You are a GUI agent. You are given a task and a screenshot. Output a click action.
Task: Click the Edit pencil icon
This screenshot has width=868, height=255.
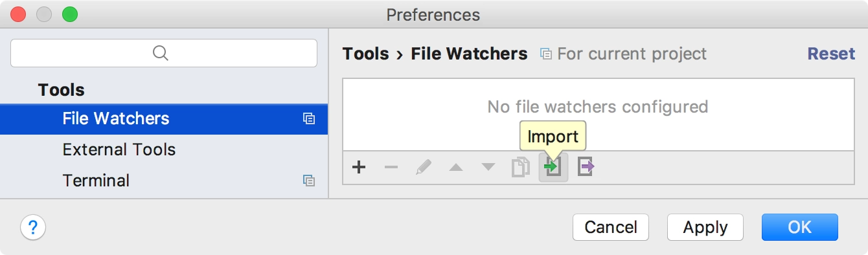pyautogui.click(x=424, y=168)
